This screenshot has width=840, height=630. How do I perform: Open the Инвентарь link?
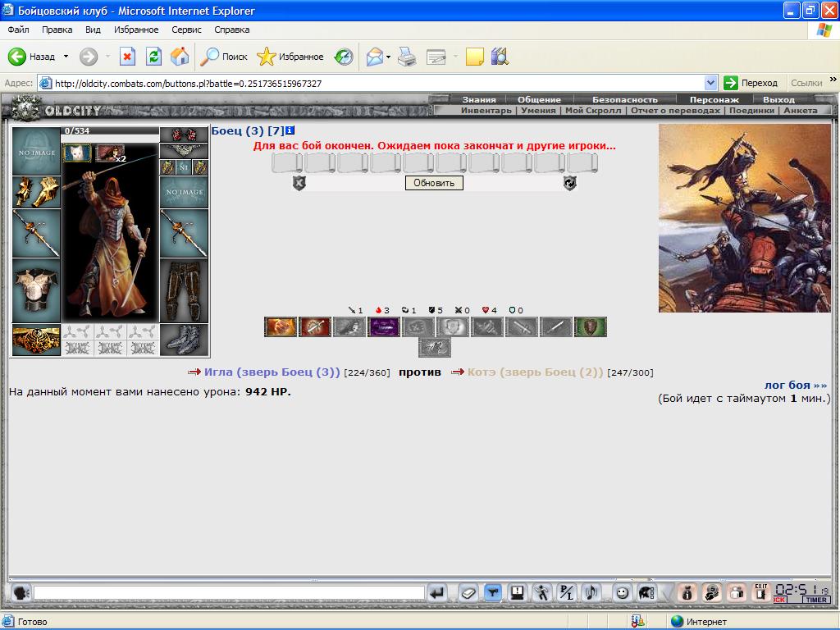point(486,111)
